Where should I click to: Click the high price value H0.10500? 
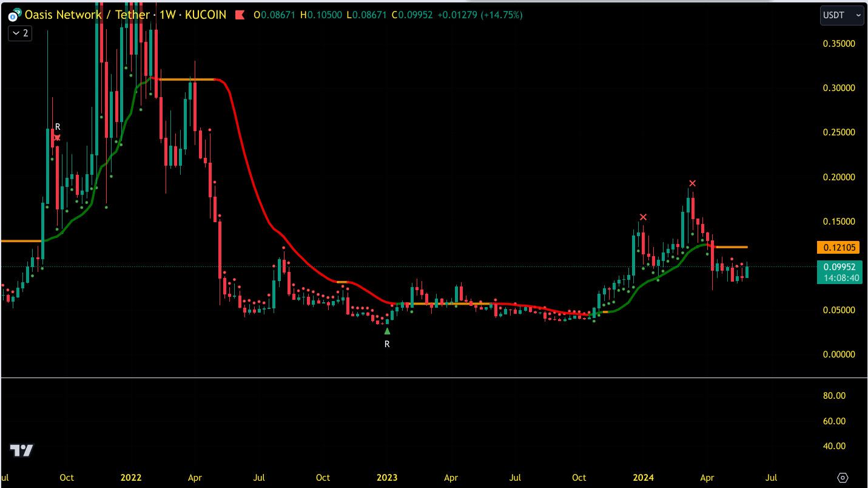(x=321, y=15)
